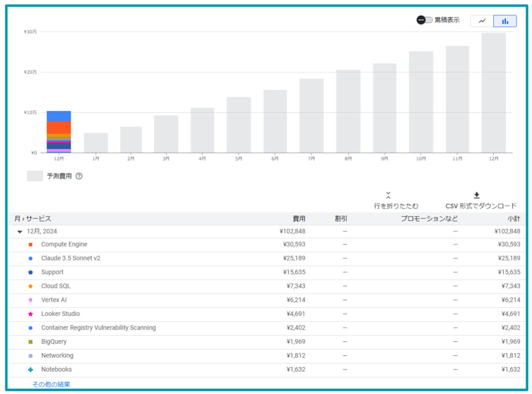Click the CSV 形式でダウンロード label
Image resolution: width=532 pixels, height=394 pixels.
pos(481,206)
